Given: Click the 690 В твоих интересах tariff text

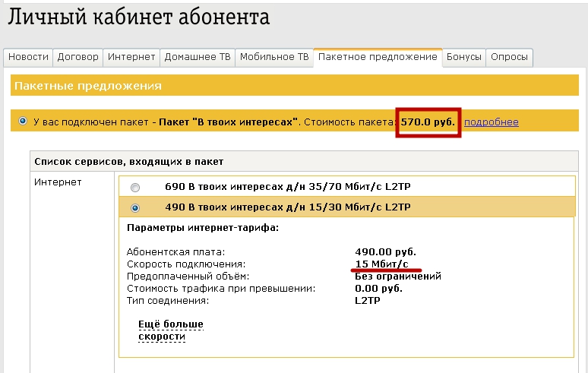Looking at the screenshot, I should [288, 186].
